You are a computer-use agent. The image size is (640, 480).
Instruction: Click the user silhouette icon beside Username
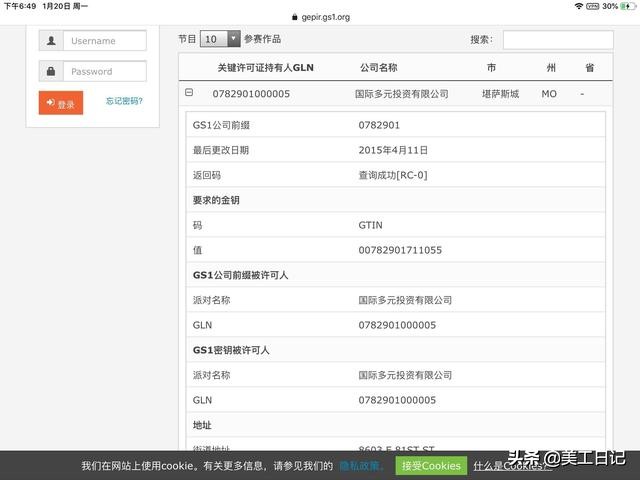(51, 41)
